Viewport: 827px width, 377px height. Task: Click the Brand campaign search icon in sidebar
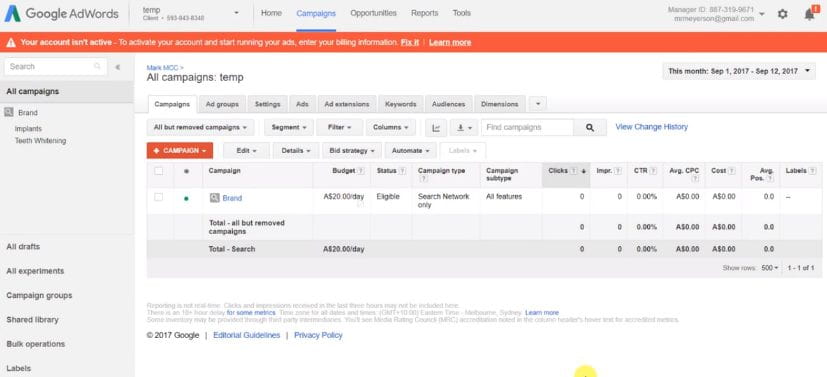[8, 112]
